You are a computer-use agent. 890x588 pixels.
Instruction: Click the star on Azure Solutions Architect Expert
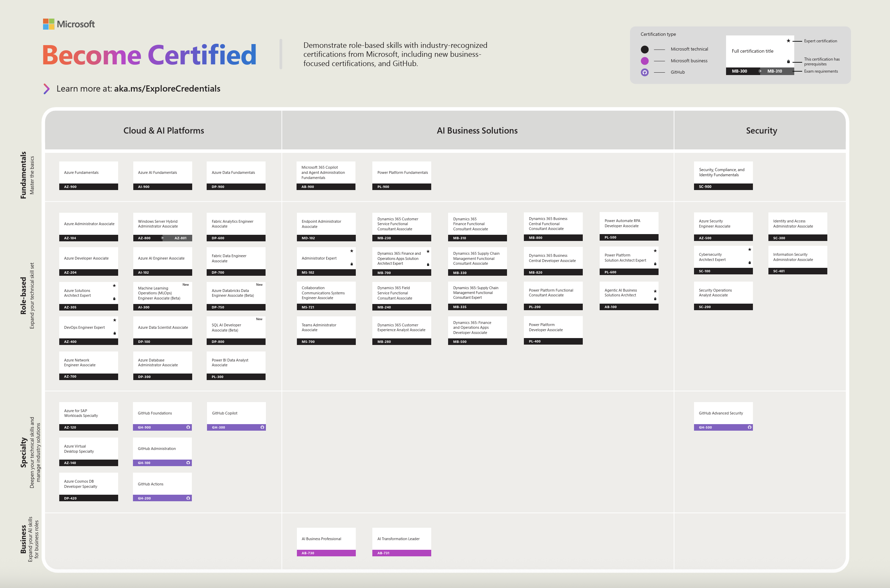tap(114, 286)
